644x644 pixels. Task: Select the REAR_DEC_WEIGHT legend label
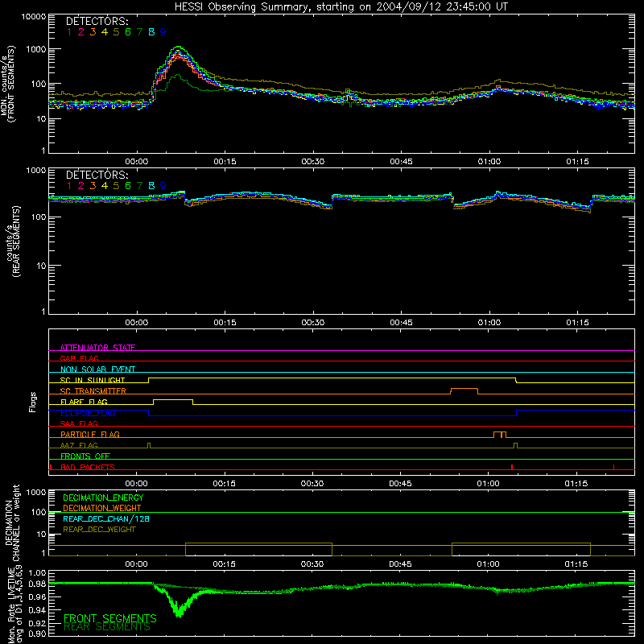click(x=99, y=530)
